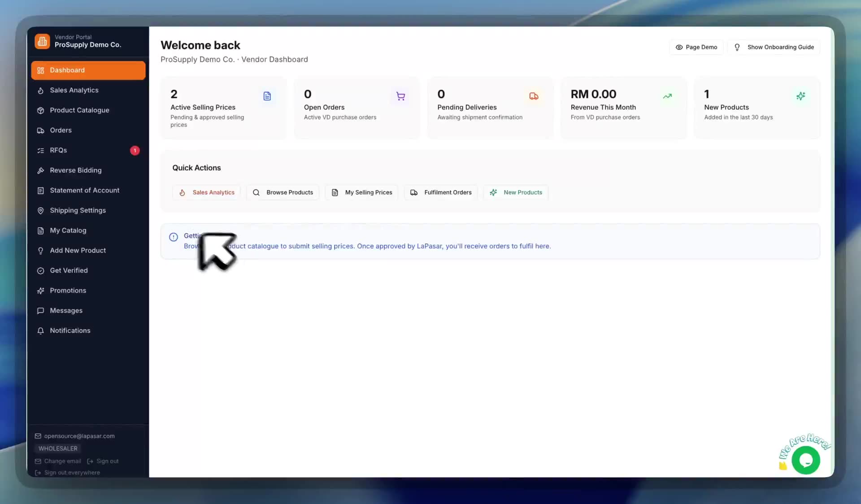Open Dashboard in the sidebar

click(88, 70)
